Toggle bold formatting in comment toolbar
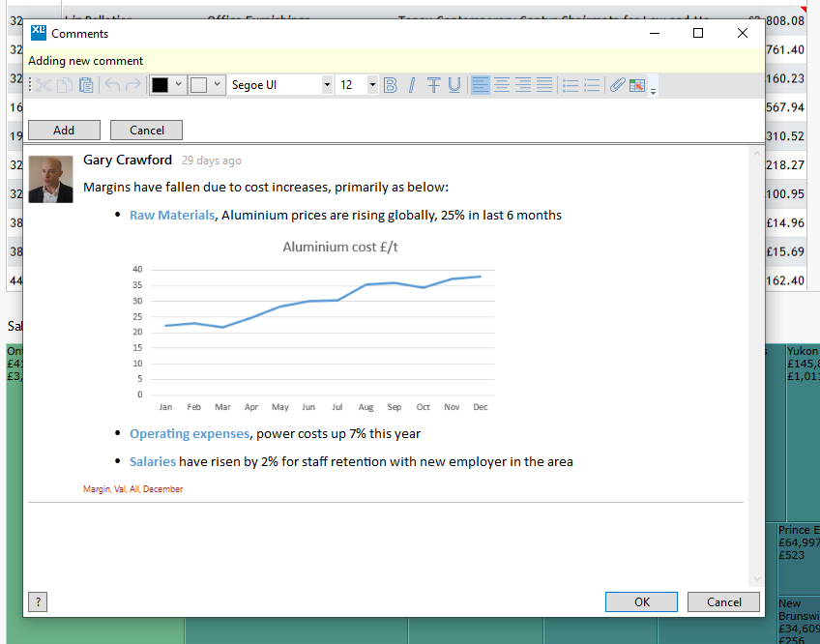The width and height of the screenshot is (820, 644). [x=391, y=85]
